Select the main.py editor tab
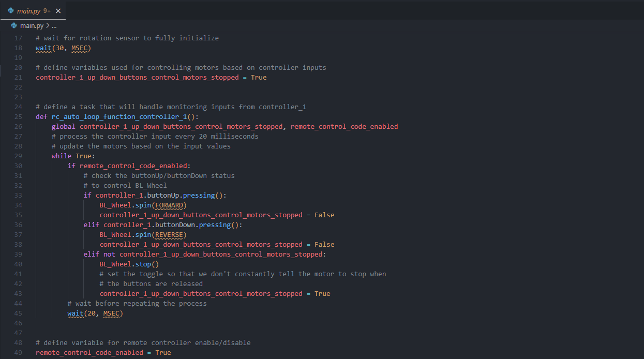 (29, 11)
